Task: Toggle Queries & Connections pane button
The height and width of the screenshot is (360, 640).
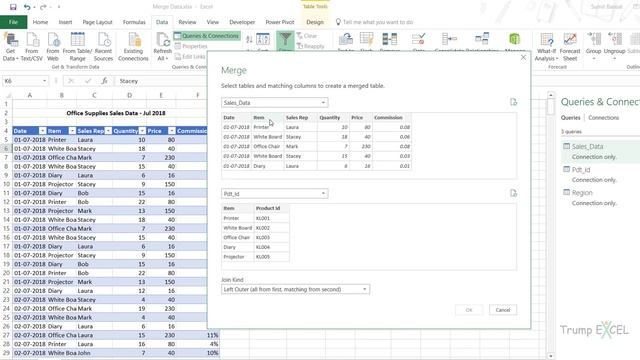Action: 207,36
